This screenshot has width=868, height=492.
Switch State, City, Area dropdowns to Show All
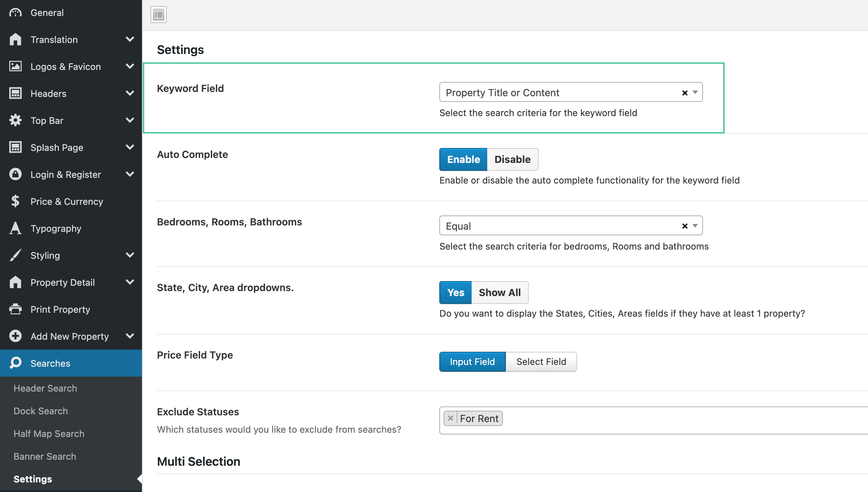(x=500, y=293)
